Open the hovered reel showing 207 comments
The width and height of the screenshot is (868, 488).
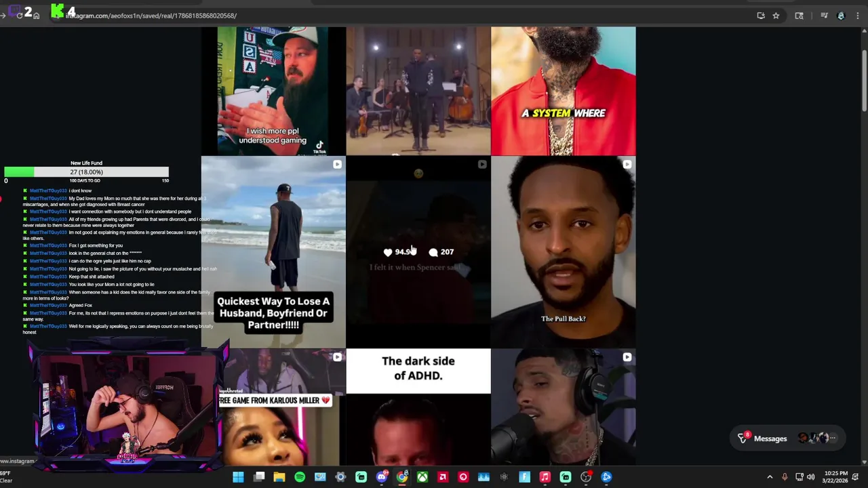[x=418, y=252]
